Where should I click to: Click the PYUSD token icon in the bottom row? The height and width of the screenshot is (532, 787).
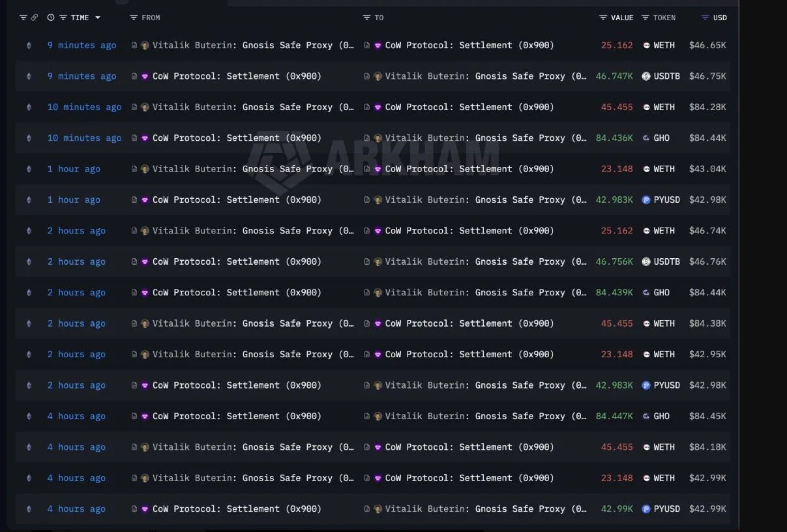[646, 509]
